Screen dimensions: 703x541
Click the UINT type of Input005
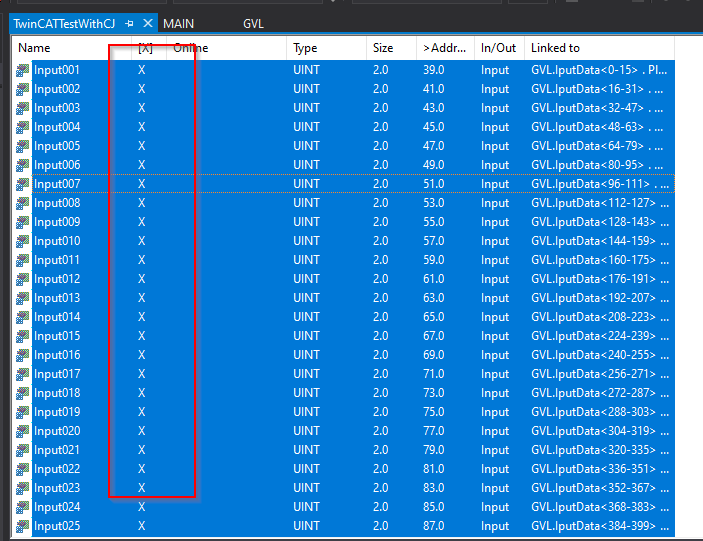(x=306, y=146)
